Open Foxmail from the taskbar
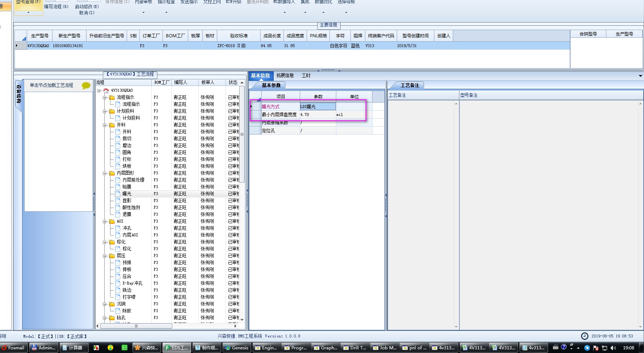This screenshot has height=353, width=644. pos(13,348)
